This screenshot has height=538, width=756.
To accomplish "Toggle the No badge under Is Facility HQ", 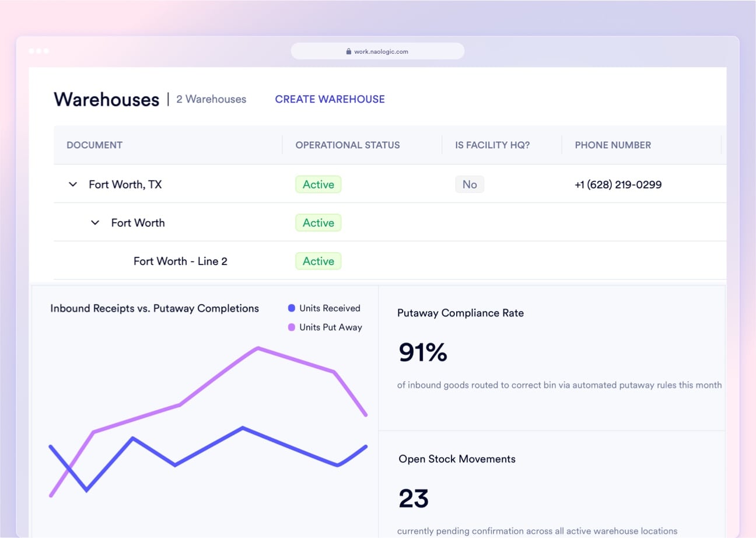I will pyautogui.click(x=470, y=184).
